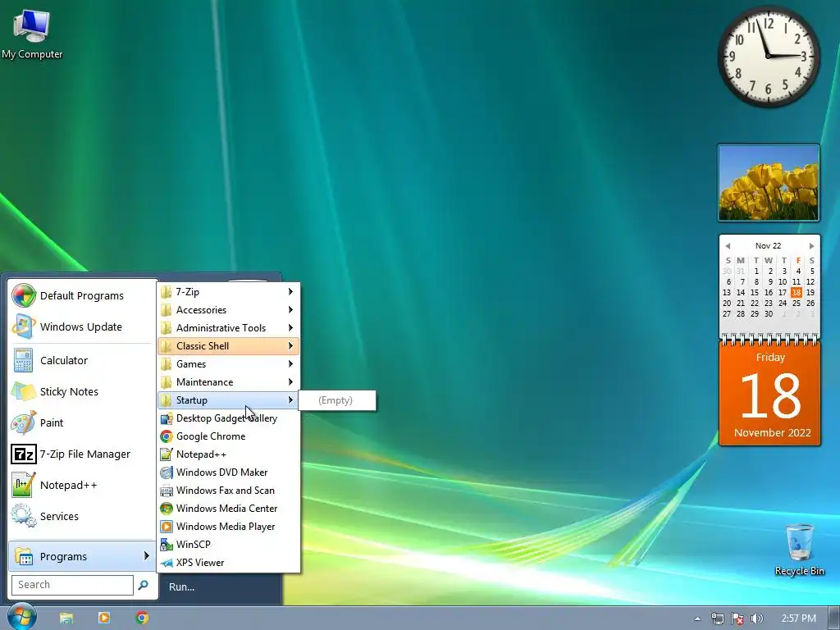Click the (Empty) submenu item

pyautogui.click(x=336, y=400)
